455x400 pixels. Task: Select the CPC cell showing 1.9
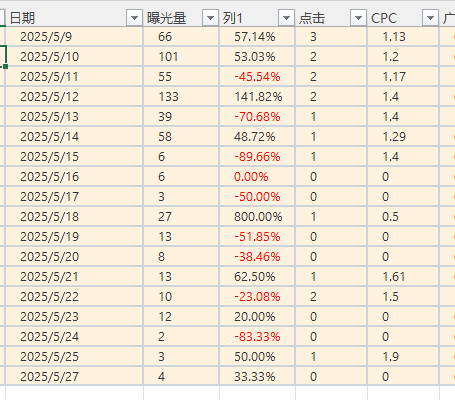click(x=403, y=357)
